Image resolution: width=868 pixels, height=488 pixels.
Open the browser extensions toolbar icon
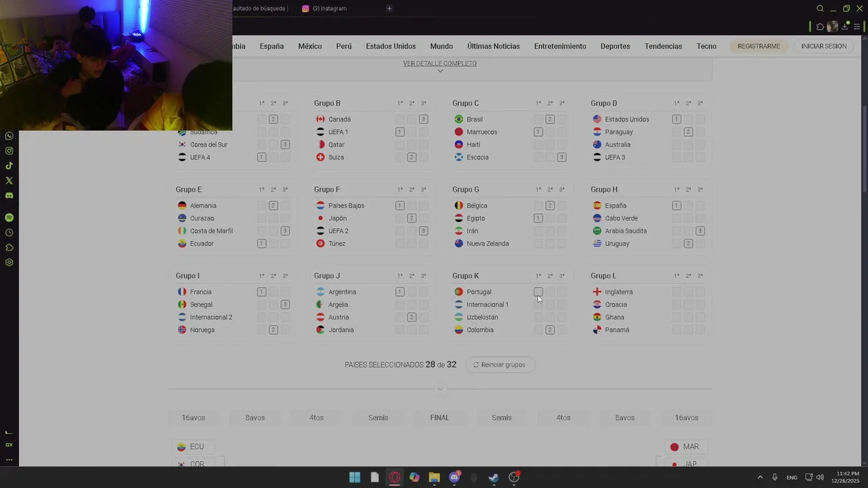[x=820, y=27]
